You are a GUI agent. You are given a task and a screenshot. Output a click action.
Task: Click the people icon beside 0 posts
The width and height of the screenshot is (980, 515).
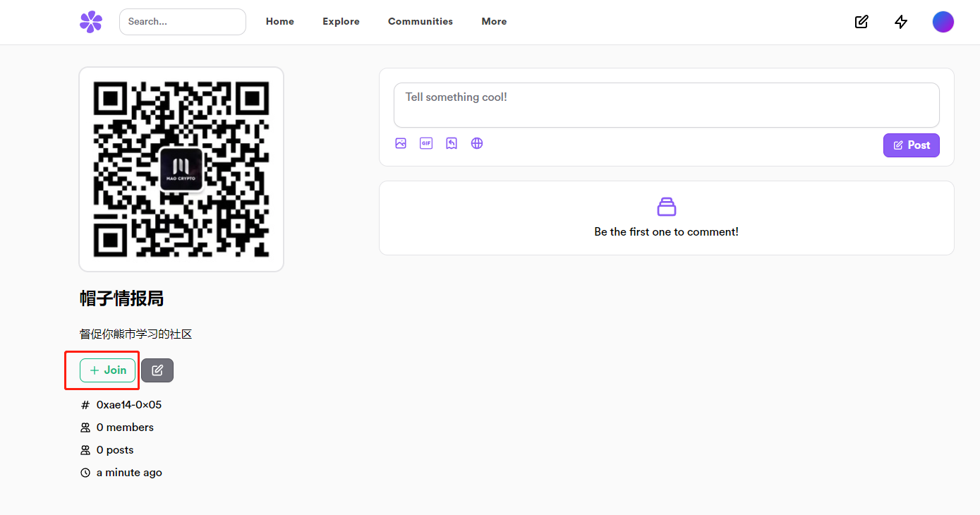(x=85, y=450)
